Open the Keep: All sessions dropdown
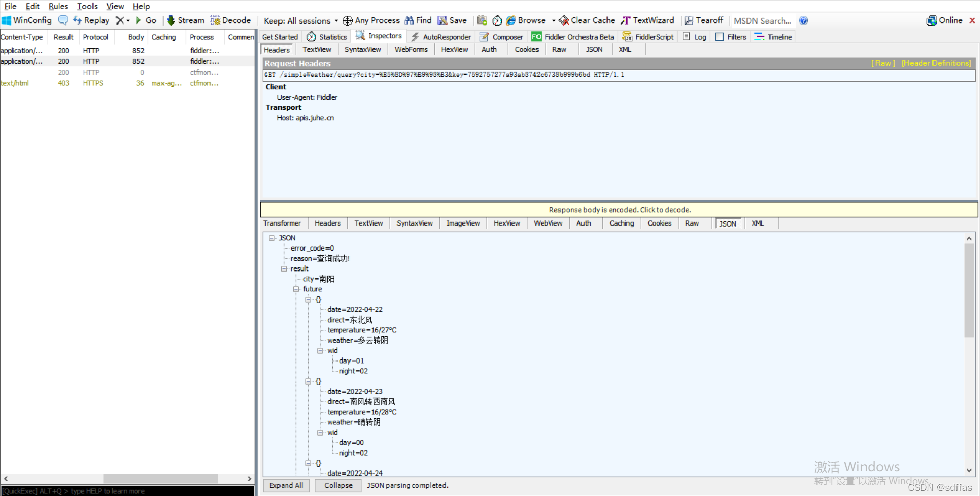The height and width of the screenshot is (496, 980). (x=300, y=20)
